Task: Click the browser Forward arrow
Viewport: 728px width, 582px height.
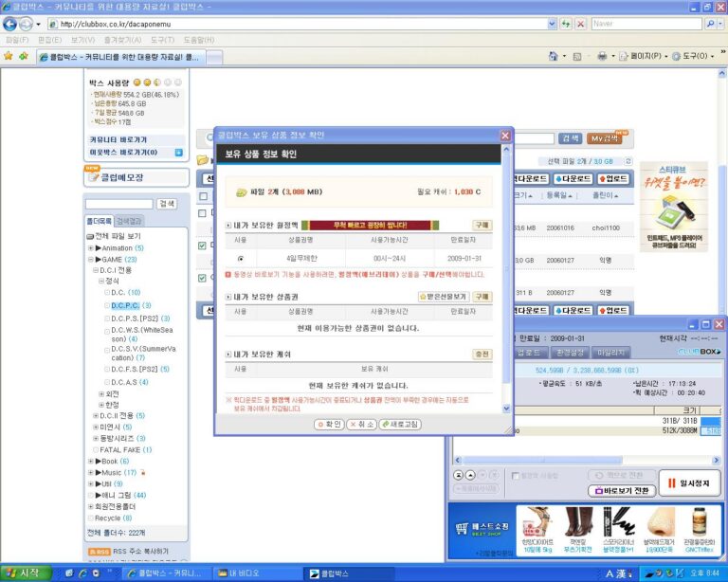Action: click(26, 24)
